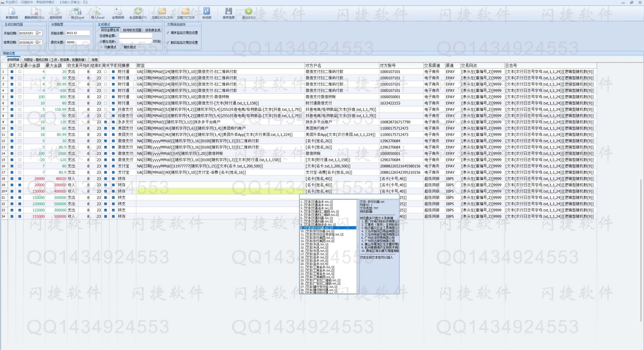Click the 退出(ESC) green arrow icon
The image size is (644, 350).
tap(249, 11)
